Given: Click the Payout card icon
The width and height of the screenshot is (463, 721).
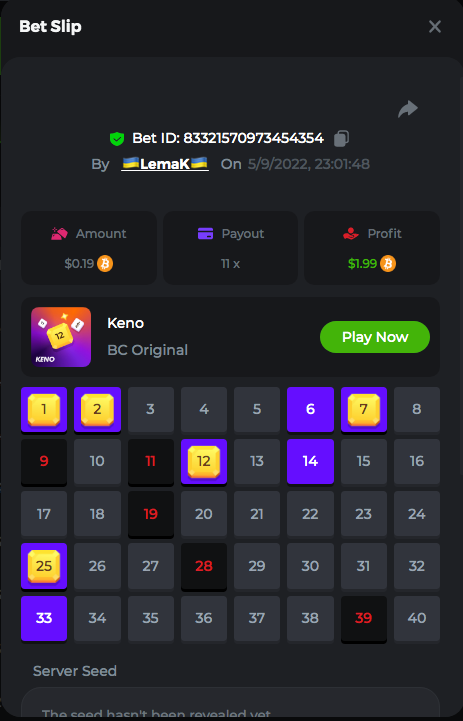Looking at the screenshot, I should (x=206, y=234).
